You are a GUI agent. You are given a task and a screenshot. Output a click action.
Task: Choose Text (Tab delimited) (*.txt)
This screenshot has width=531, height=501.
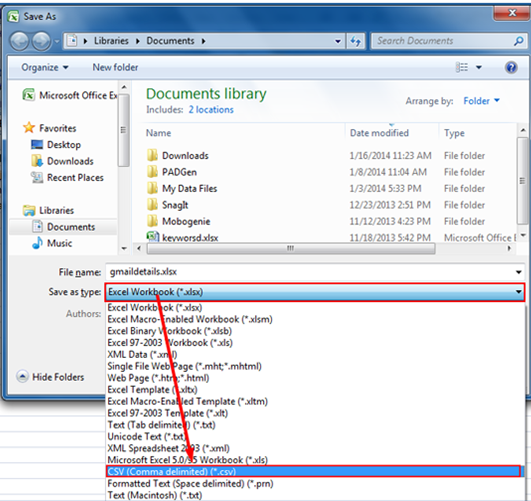[x=315, y=425]
